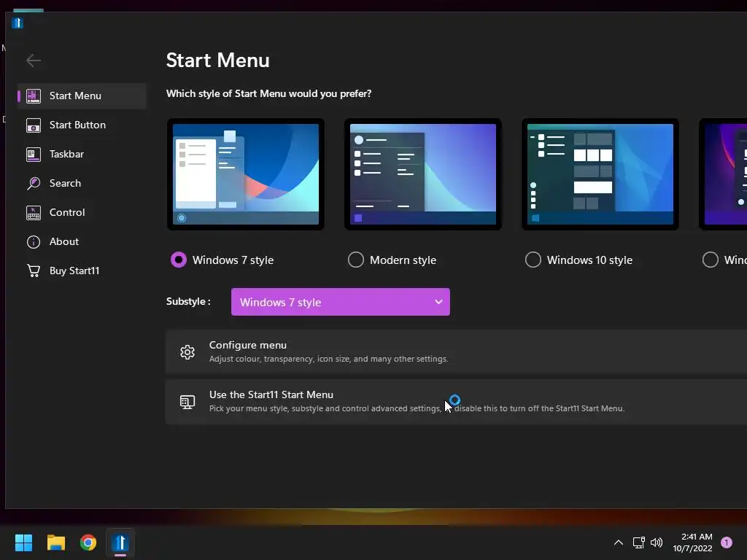
Task: Select the Windows 7 style radio button
Action: click(179, 260)
